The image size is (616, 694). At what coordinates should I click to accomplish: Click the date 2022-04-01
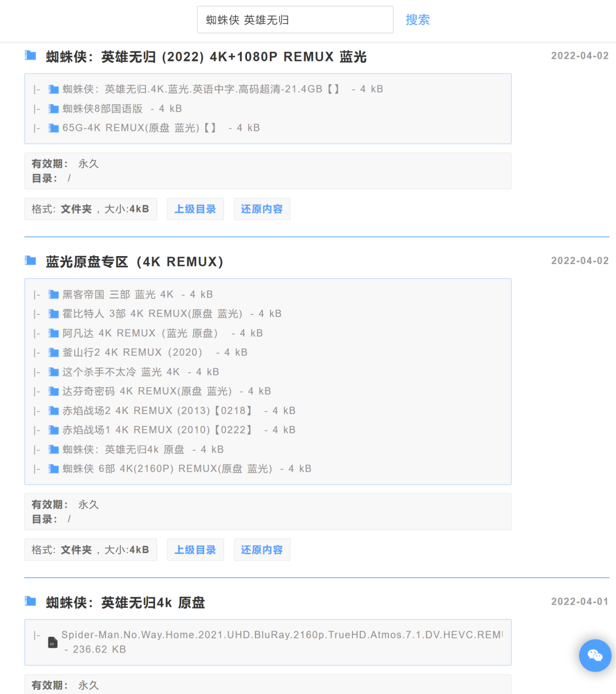pos(579,602)
